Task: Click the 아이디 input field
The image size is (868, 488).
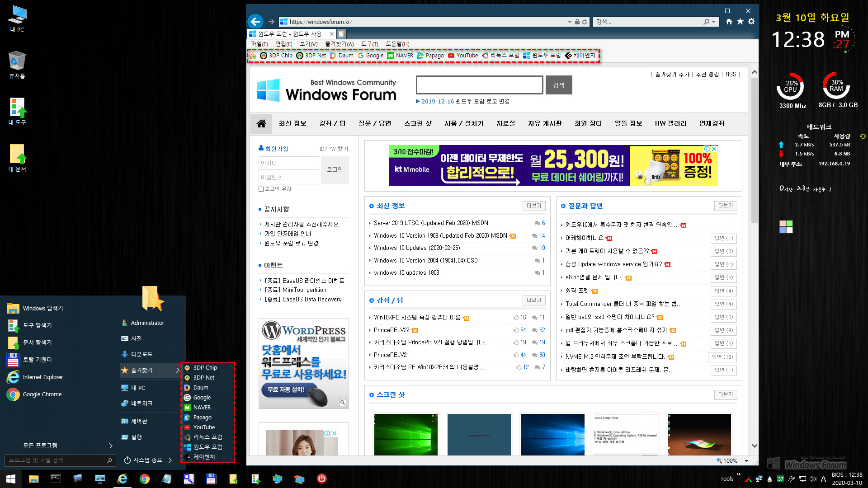Action: [x=289, y=163]
